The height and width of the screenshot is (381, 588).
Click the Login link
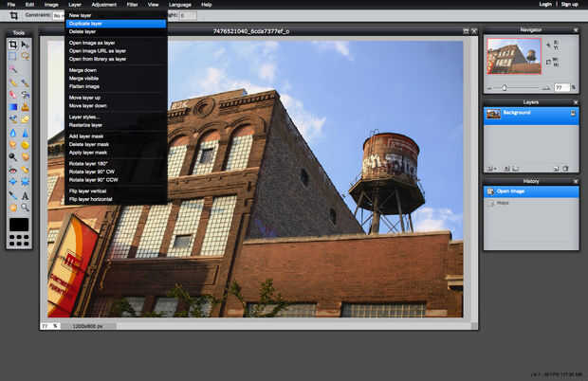tap(545, 4)
